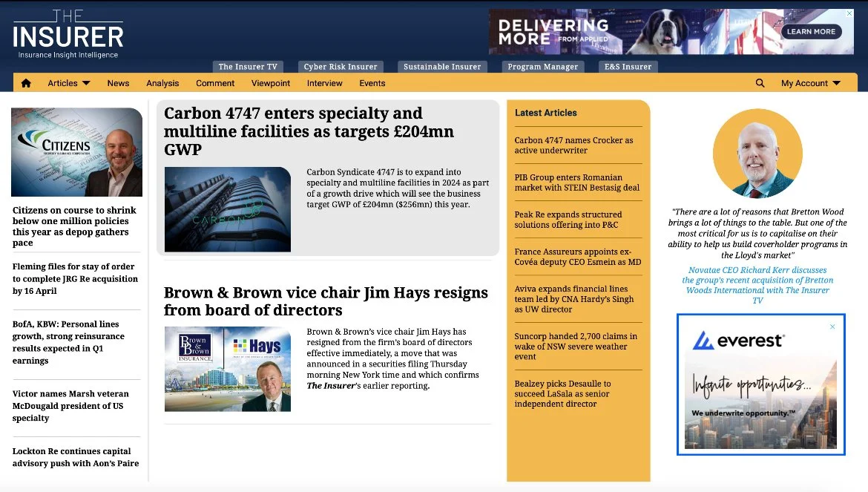Image resolution: width=868 pixels, height=492 pixels.
Task: Read Citizens on course to shrink article
Action: pos(75,226)
